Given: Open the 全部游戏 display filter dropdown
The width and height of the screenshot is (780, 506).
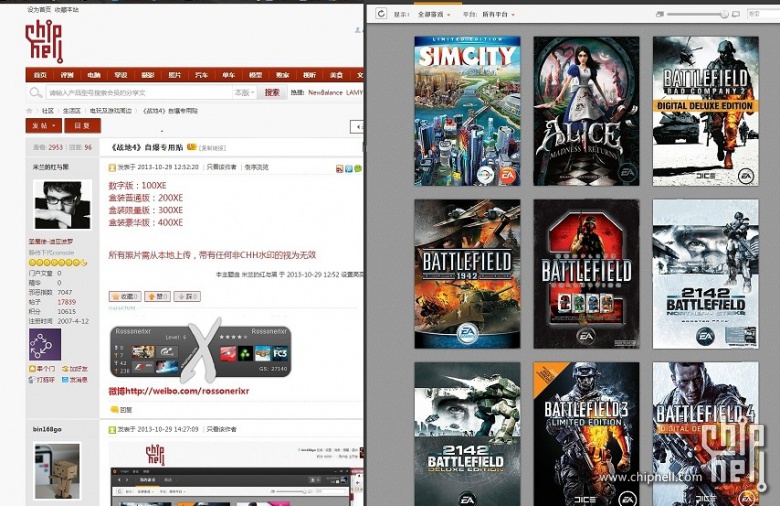Looking at the screenshot, I should pos(434,14).
